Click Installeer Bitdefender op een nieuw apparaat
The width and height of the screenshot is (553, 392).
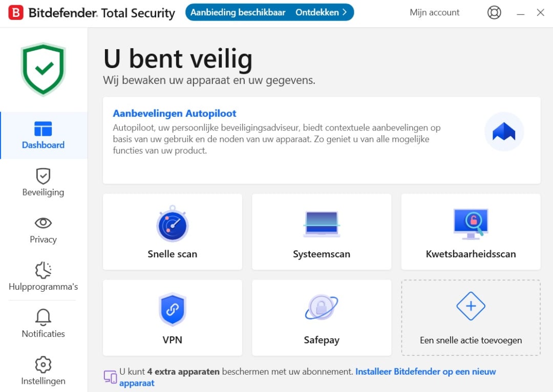coord(425,372)
